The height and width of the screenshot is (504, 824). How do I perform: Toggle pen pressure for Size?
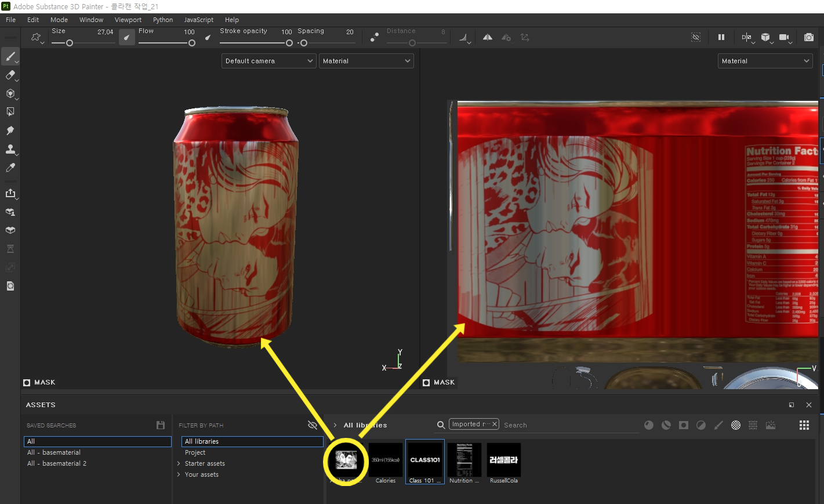click(127, 38)
